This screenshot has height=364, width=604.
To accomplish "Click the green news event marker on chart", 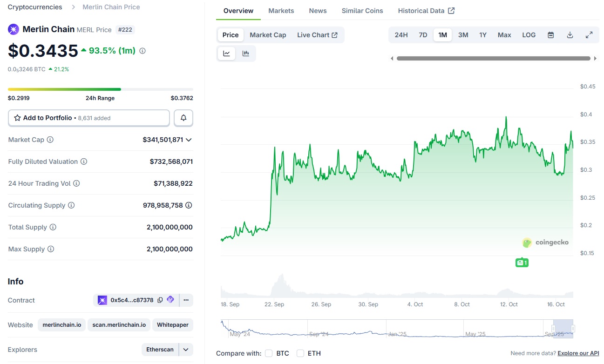I will [522, 263].
